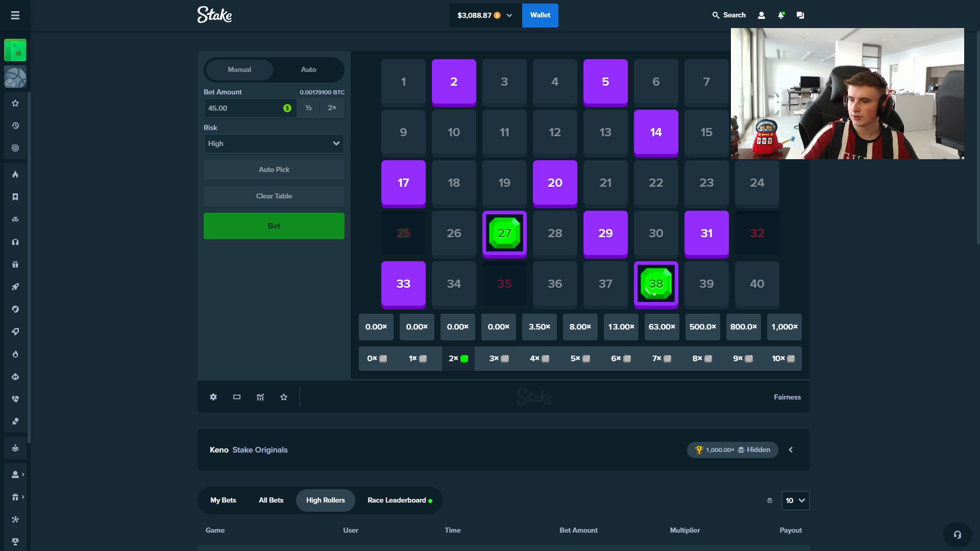Click the green Bet button
Image resolution: width=980 pixels, height=551 pixels.
click(x=274, y=226)
